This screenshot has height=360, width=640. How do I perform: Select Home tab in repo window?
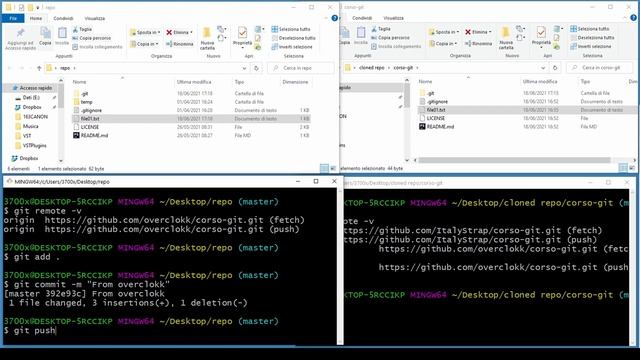[x=36, y=18]
